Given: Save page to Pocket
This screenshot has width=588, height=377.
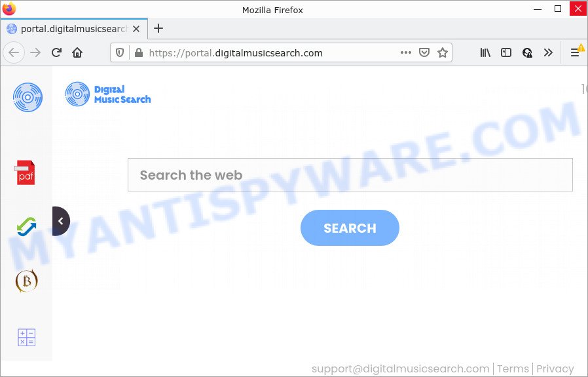Looking at the screenshot, I should pyautogui.click(x=424, y=52).
